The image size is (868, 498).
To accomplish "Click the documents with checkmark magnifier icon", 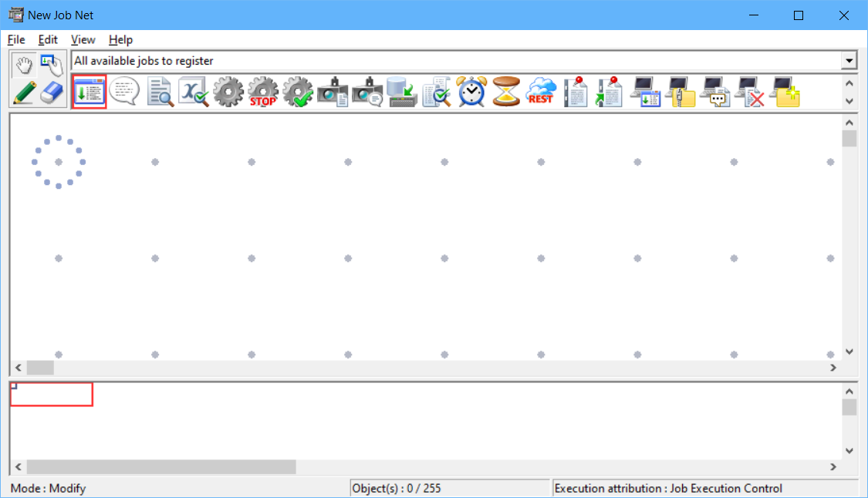I will point(437,92).
